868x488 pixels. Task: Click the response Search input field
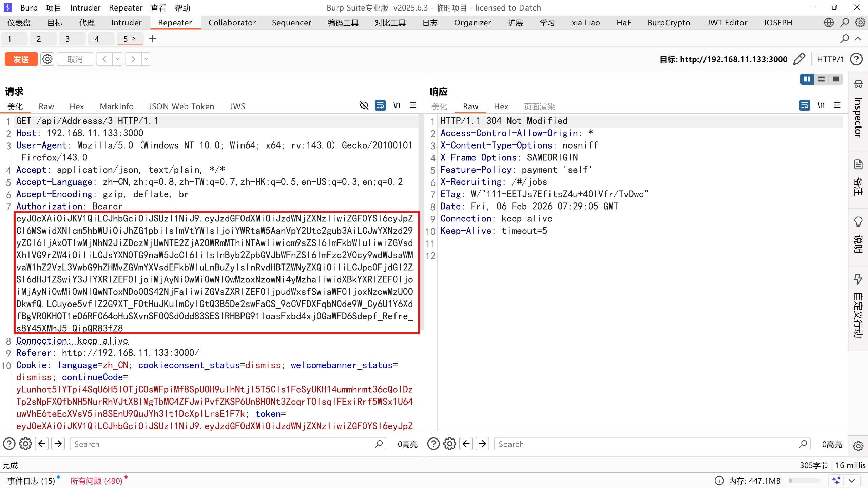click(x=648, y=444)
